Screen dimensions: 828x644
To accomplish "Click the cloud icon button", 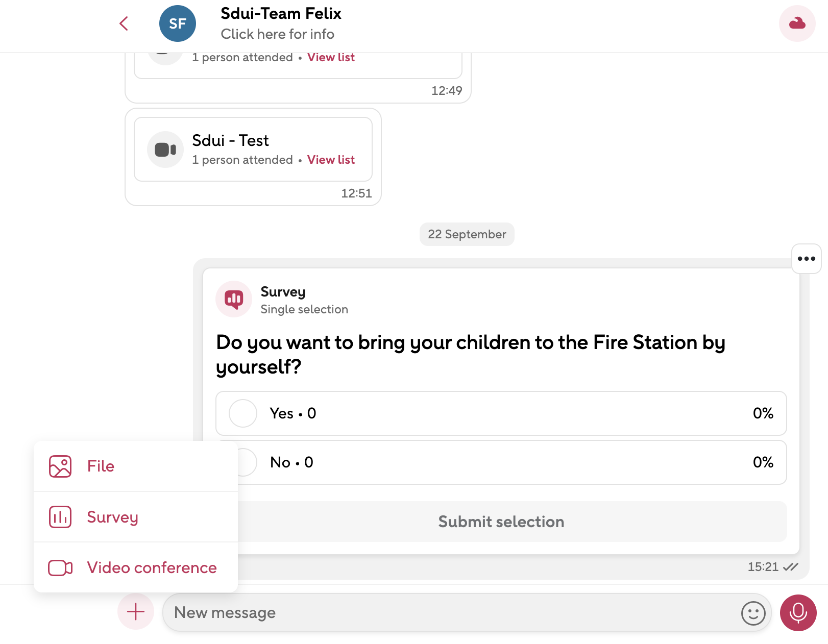I will click(x=797, y=23).
